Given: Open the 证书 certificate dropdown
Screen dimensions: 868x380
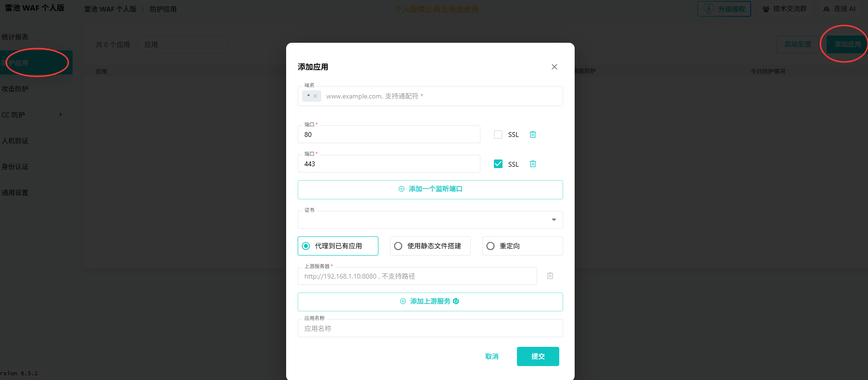Looking at the screenshot, I should [430, 220].
